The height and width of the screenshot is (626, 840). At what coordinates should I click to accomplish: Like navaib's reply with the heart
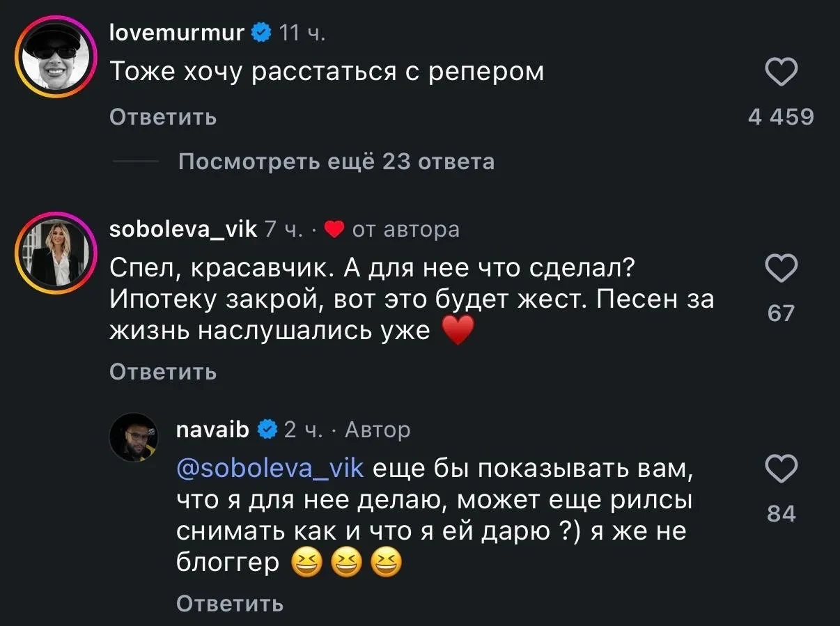(x=781, y=469)
